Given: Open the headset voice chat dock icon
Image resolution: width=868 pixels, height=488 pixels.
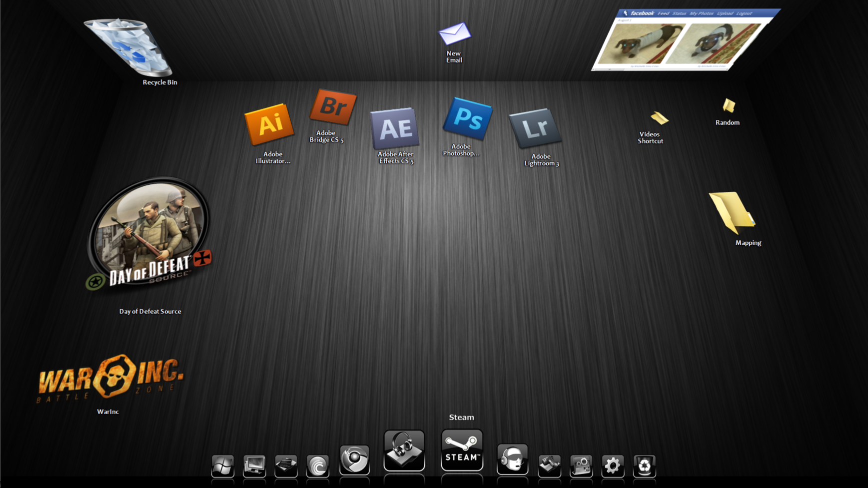Looking at the screenshot, I should click(512, 459).
